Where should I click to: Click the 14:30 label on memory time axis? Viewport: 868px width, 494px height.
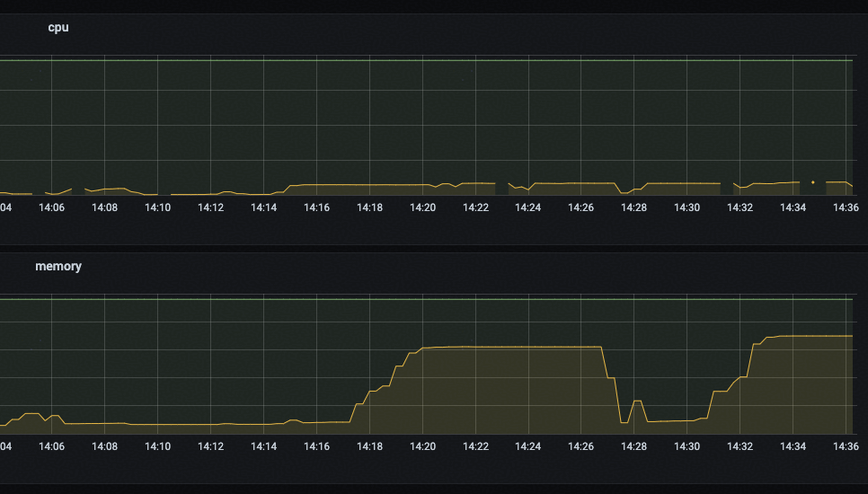tap(687, 446)
